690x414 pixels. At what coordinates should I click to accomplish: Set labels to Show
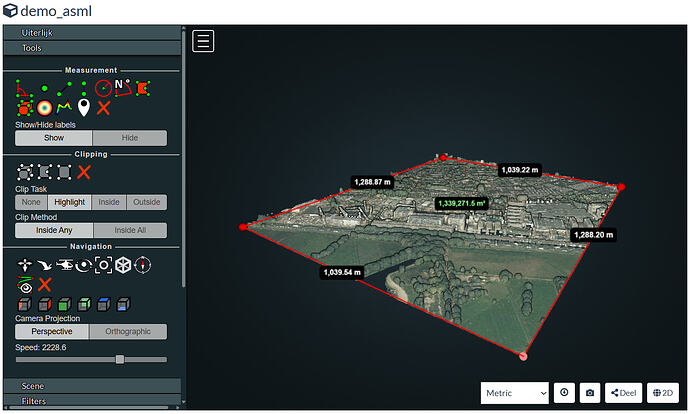coord(54,138)
